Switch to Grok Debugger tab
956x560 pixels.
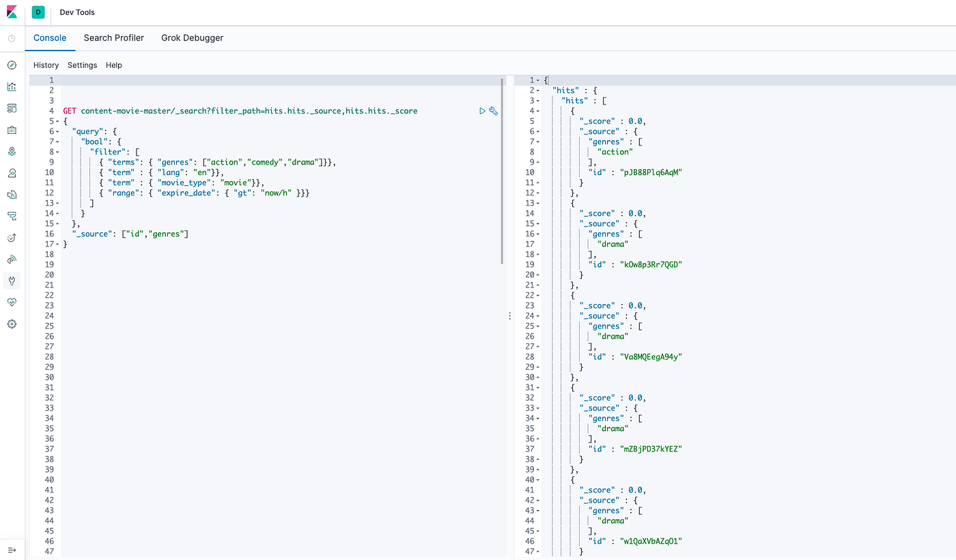coord(193,38)
